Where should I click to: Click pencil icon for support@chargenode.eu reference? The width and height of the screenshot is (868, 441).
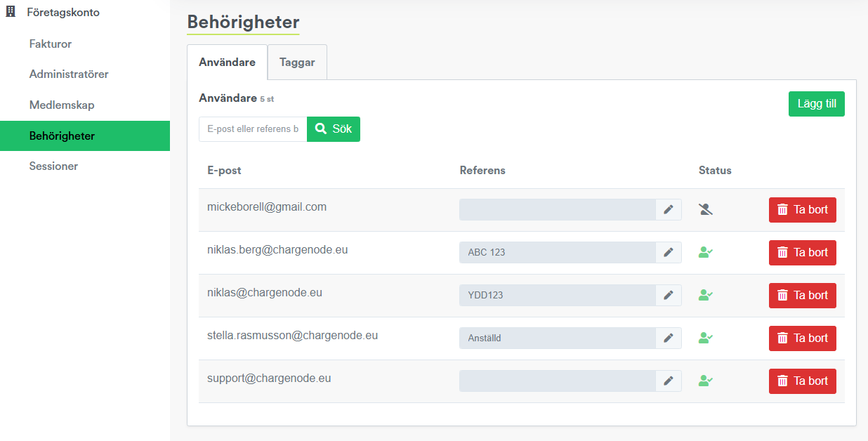click(669, 381)
